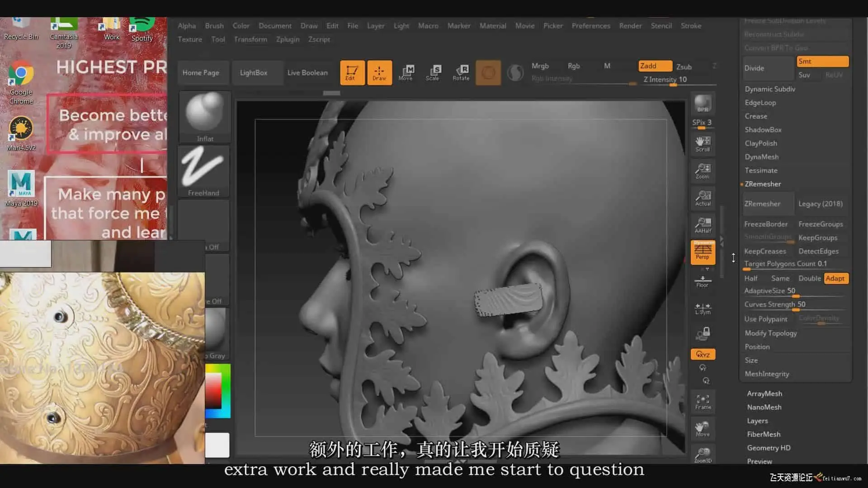Enable Zsub sculpt mode
The width and height of the screenshot is (868, 488).
coord(684,66)
